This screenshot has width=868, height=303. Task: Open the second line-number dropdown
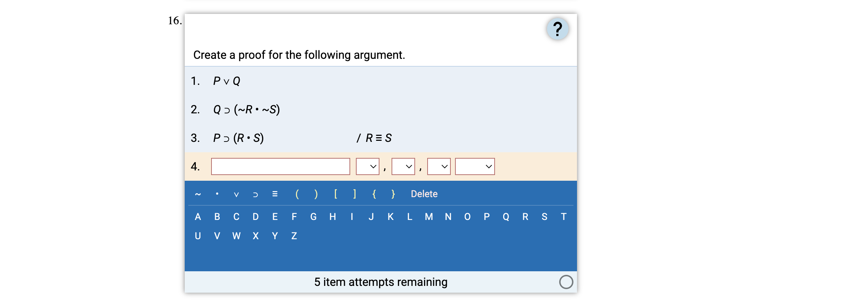tap(403, 166)
